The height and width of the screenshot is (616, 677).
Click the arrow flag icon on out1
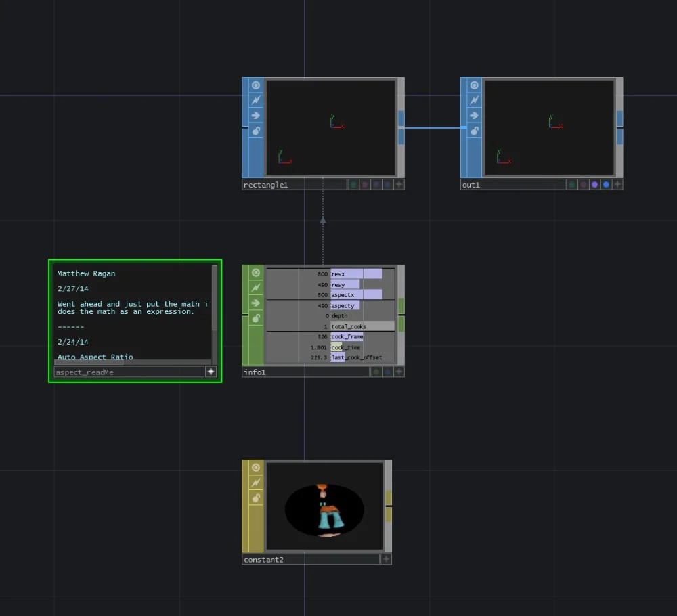(x=475, y=116)
